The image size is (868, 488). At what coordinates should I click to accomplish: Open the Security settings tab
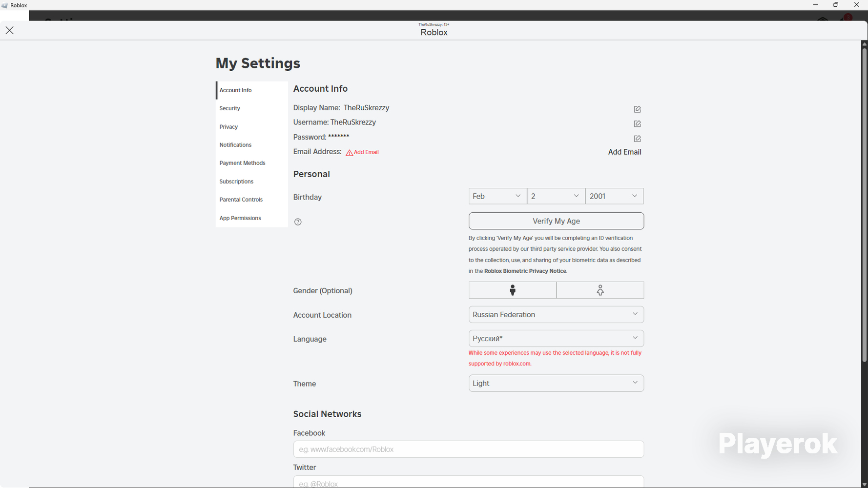[x=252, y=108]
